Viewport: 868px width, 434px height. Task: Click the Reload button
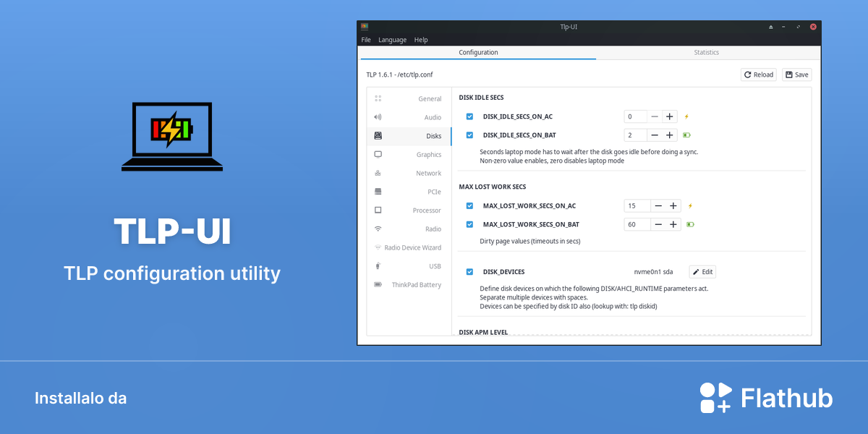pos(759,75)
